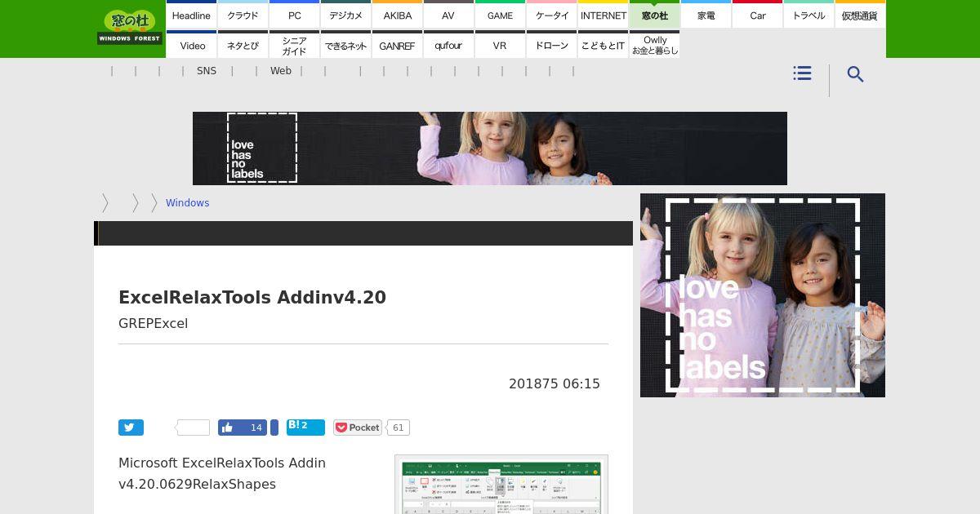This screenshot has height=514, width=980.
Task: Select the ドローン site tab
Action: (x=551, y=45)
